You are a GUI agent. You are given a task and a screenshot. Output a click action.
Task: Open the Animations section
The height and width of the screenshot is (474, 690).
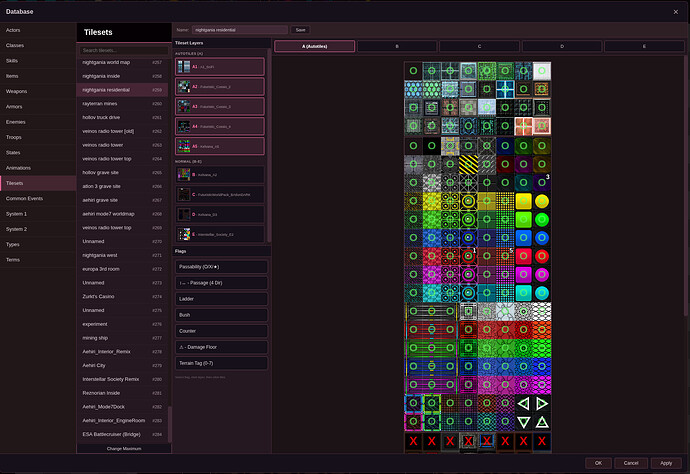38,168
